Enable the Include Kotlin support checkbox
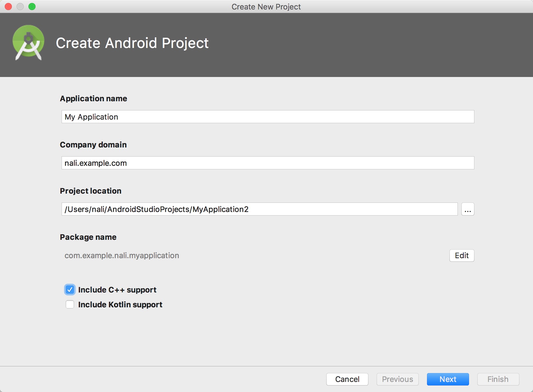Image resolution: width=533 pixels, height=392 pixels. pyautogui.click(x=70, y=304)
